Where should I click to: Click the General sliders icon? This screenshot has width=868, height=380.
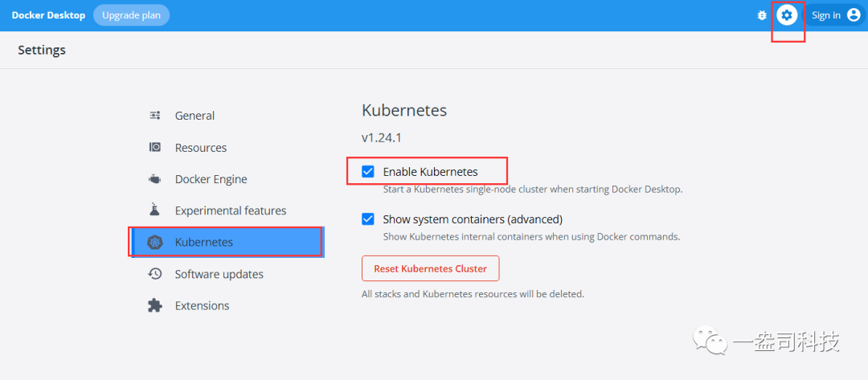(155, 116)
